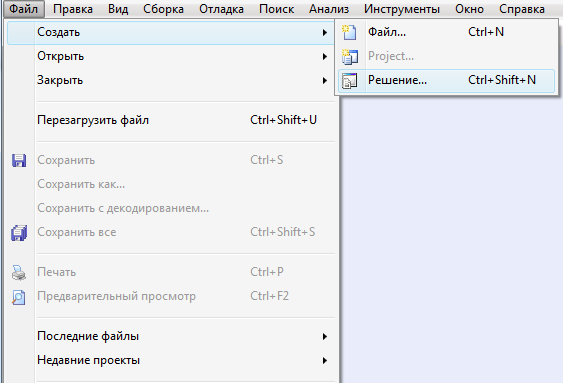
Task: Open the Инструменты menu
Action: [402, 9]
